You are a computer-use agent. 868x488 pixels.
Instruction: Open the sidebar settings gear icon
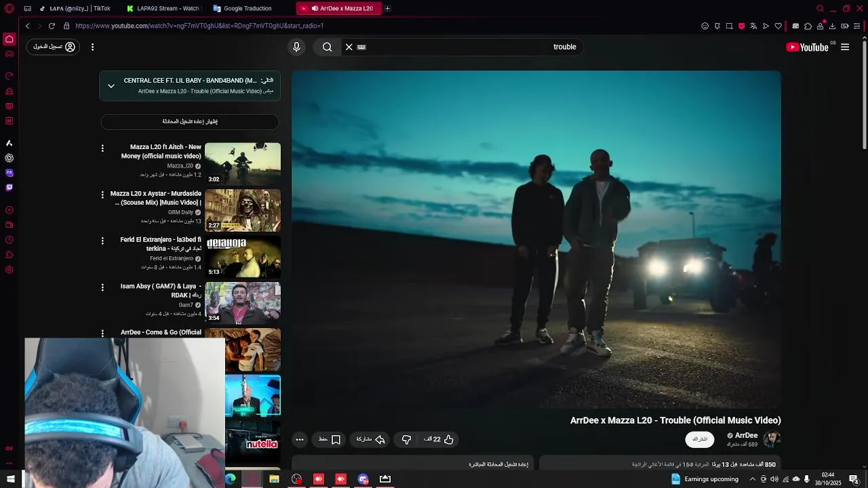(9, 270)
